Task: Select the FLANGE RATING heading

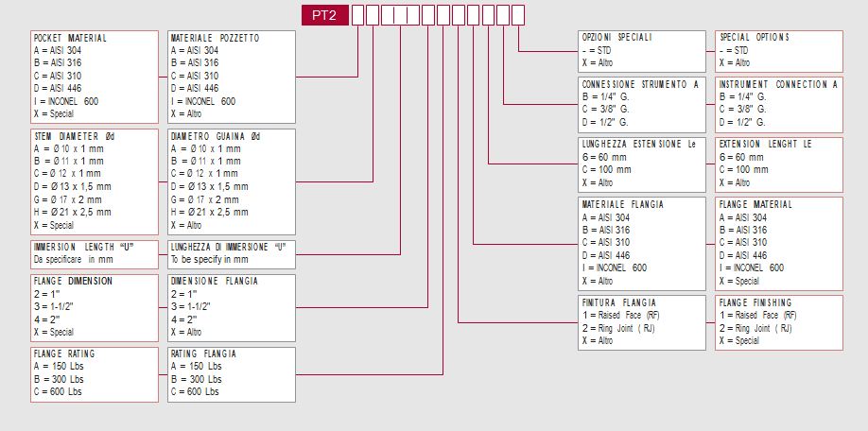Action: click(65, 353)
